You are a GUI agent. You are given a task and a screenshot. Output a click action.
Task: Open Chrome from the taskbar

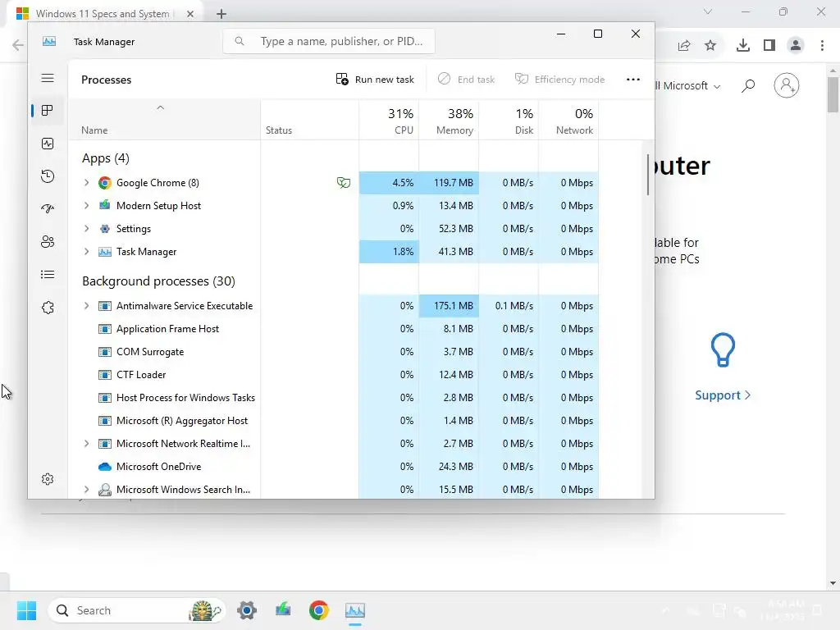coord(319,610)
